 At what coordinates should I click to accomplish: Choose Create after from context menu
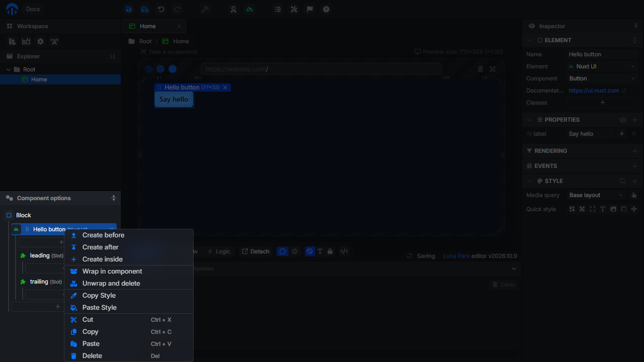tap(129, 247)
